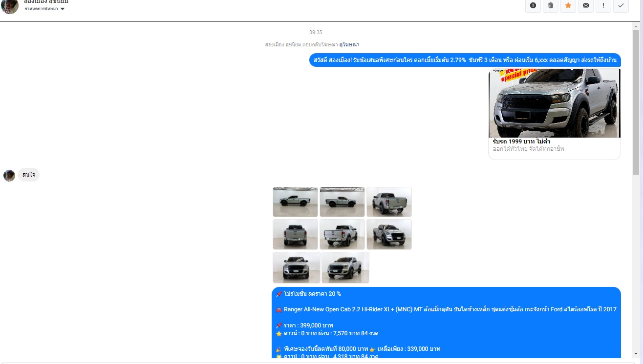Click the ad subtitle ออกได้ทั่วไทย จัดได้ทุกอาชีพ
The width and height of the screenshot is (643, 364).
tap(528, 148)
